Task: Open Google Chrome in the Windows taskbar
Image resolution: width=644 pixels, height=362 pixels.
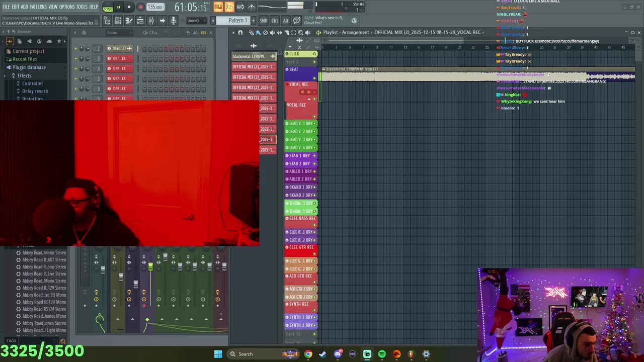Action: tap(308, 354)
